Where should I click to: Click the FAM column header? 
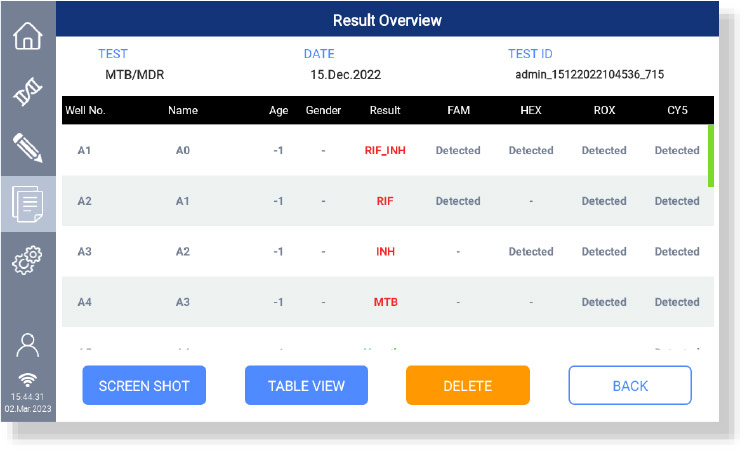(x=458, y=110)
